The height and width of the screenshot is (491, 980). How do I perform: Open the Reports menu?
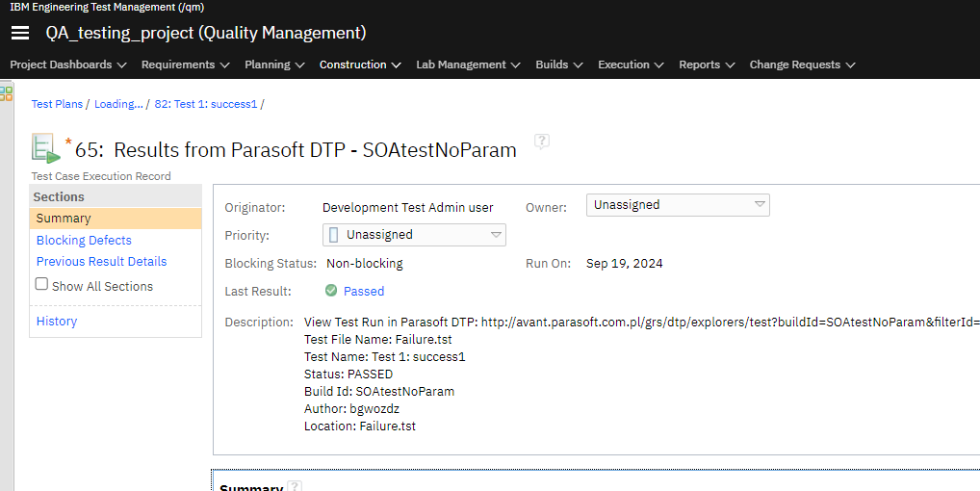coord(707,65)
